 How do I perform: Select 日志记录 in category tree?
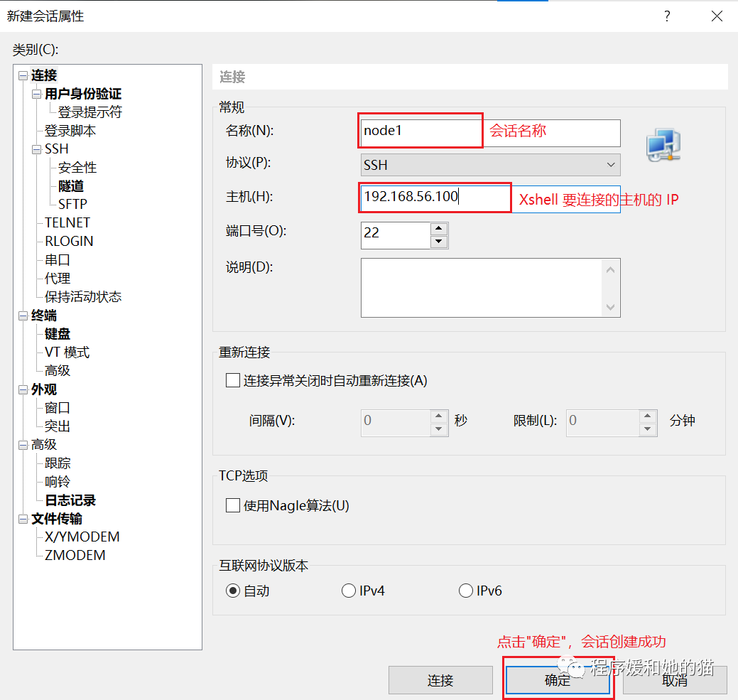click(x=70, y=500)
